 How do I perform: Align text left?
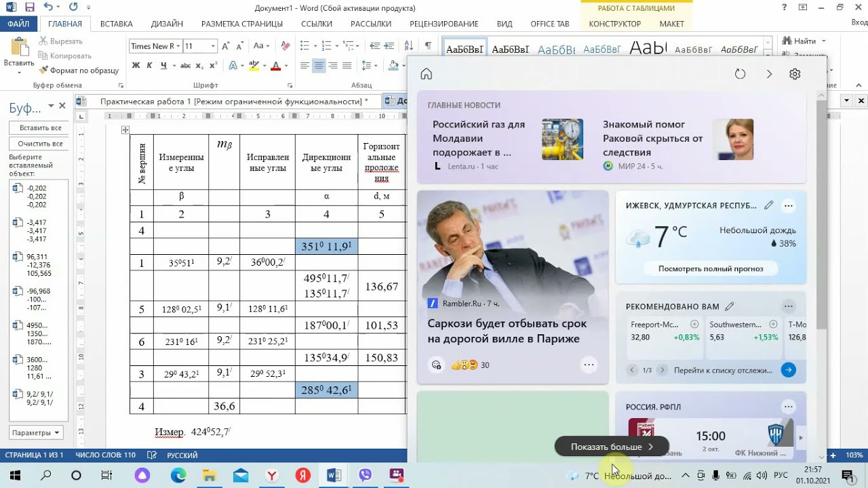tap(304, 66)
